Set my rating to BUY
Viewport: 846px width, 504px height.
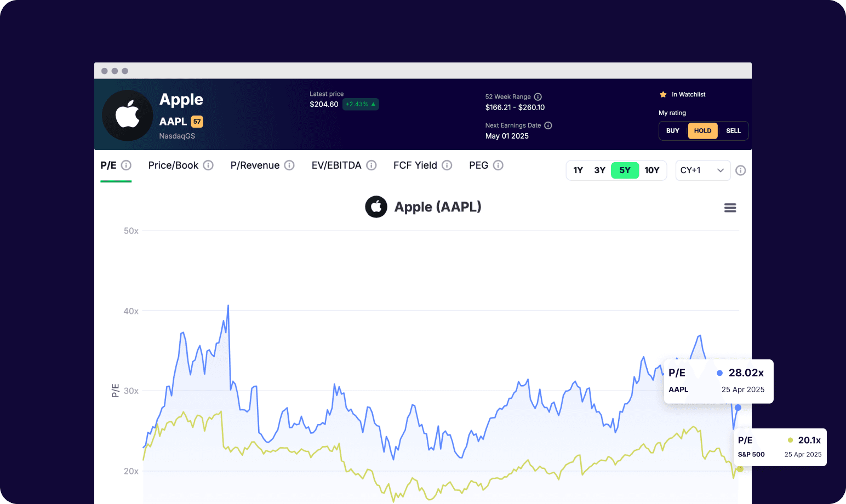click(673, 131)
